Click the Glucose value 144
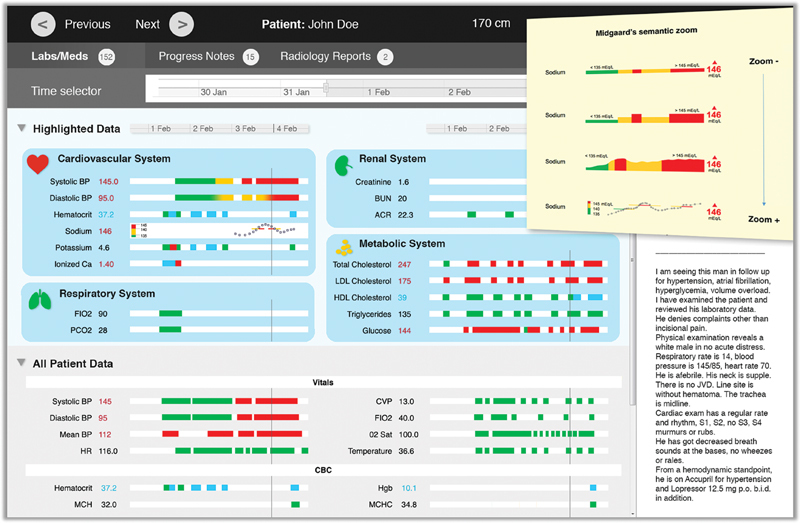The height and width of the screenshot is (523, 800). [405, 331]
